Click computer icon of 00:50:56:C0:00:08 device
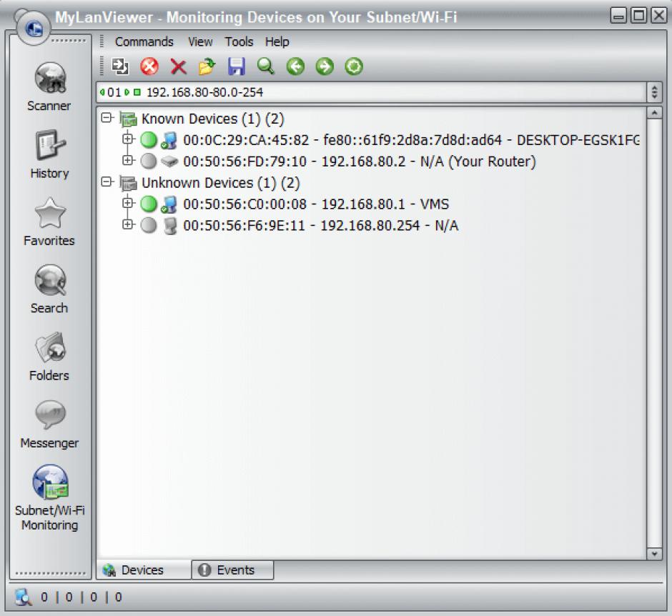 [x=169, y=204]
